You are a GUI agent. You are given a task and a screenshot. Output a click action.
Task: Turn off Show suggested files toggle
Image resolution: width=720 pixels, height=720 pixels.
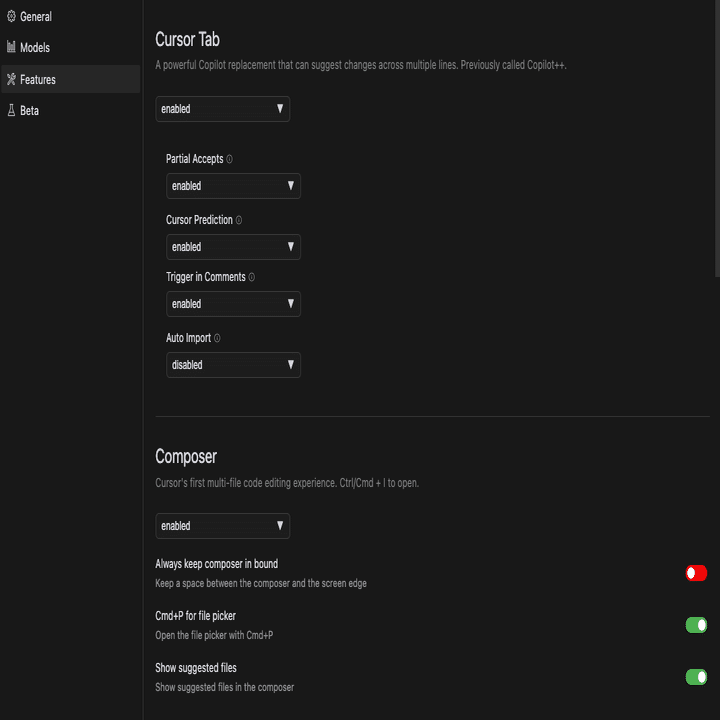pos(696,676)
